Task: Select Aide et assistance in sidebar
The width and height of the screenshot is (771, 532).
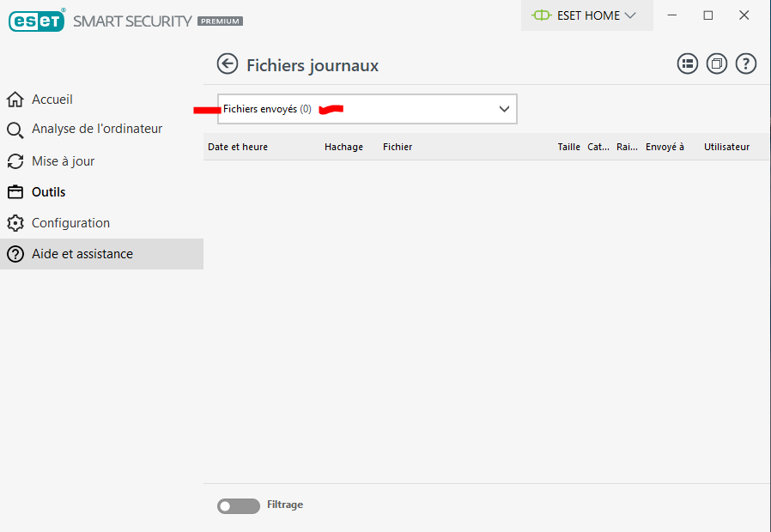Action: [82, 254]
